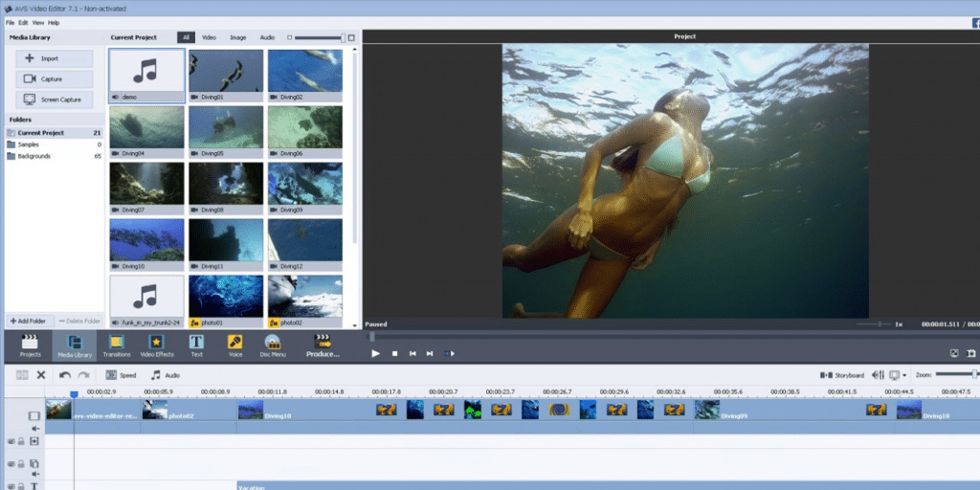
Task: Click the next scene playback button
Action: click(450, 353)
